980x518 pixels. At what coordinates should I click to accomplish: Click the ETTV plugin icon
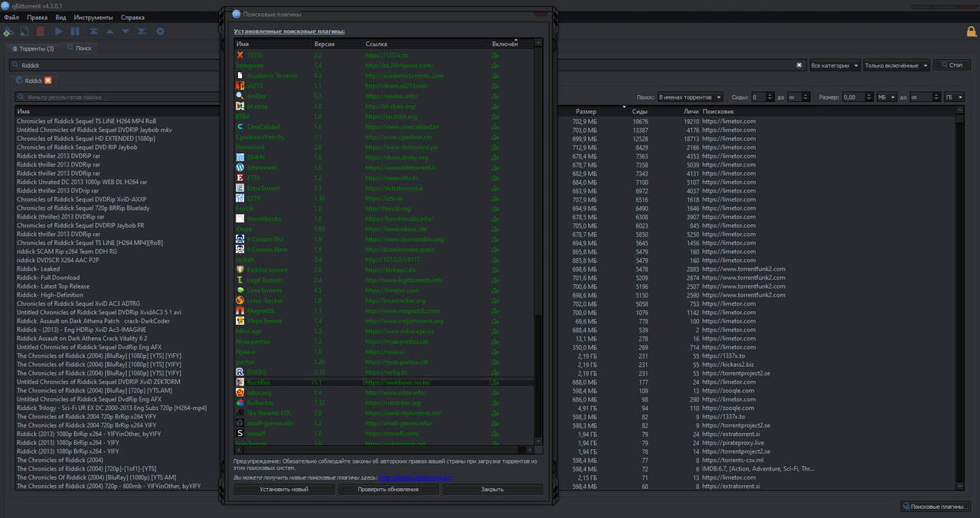point(240,178)
